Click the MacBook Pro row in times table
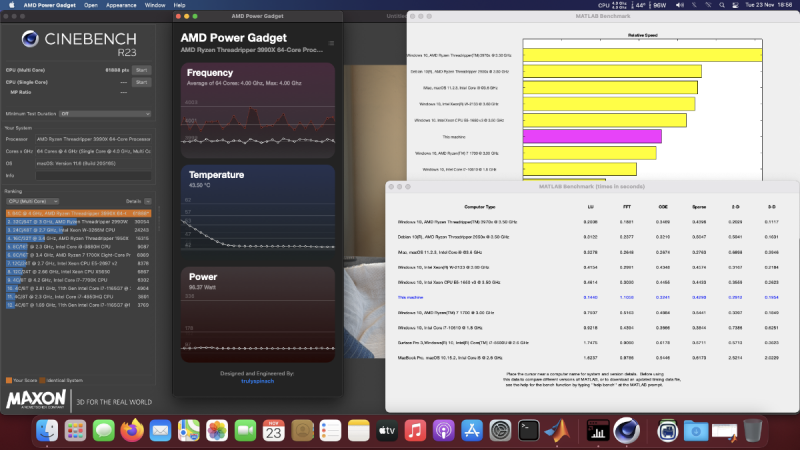The width and height of the screenshot is (800, 450). pyautogui.click(x=588, y=358)
